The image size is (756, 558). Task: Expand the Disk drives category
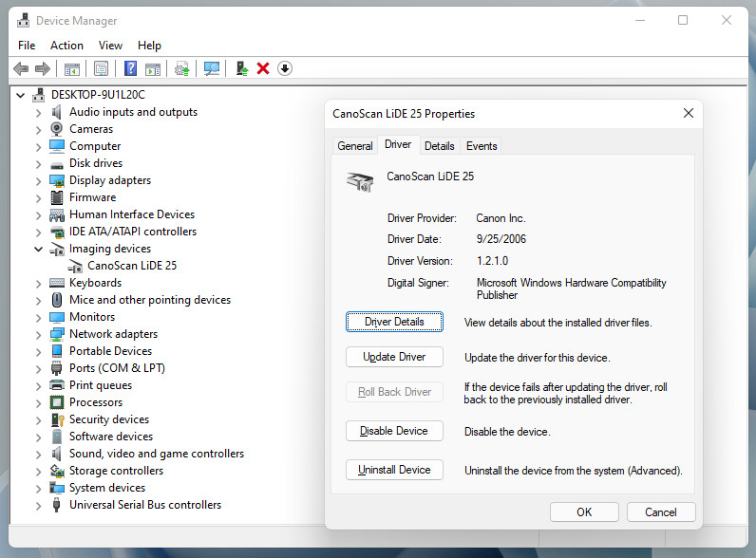coord(38,164)
